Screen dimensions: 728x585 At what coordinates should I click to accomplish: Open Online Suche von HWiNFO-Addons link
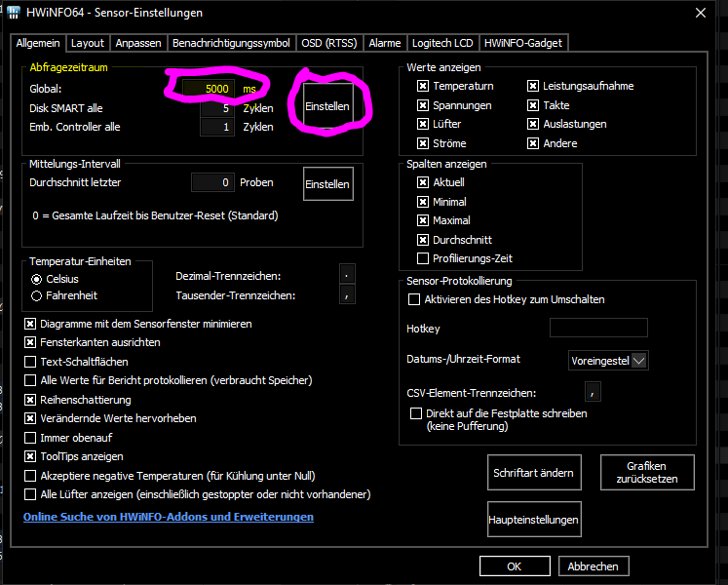169,517
